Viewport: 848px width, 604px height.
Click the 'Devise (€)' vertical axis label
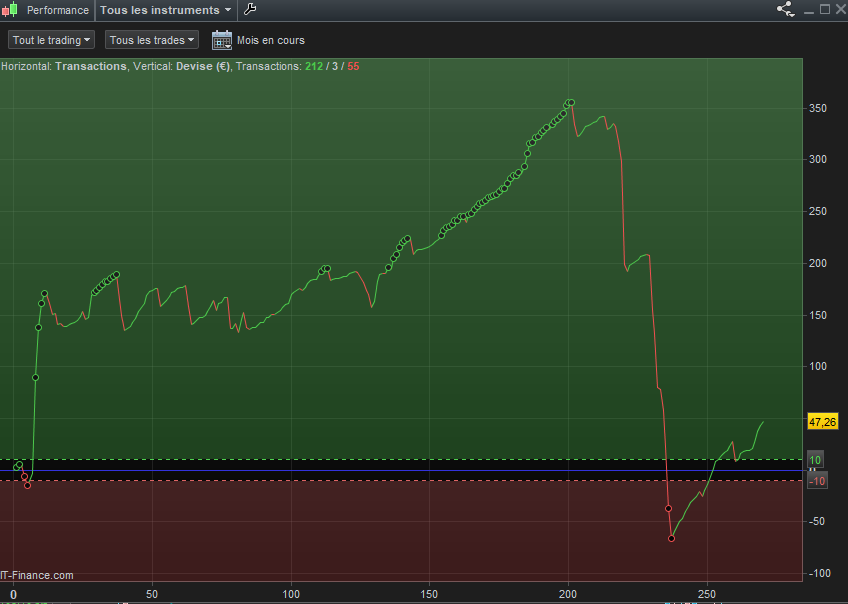pos(203,67)
